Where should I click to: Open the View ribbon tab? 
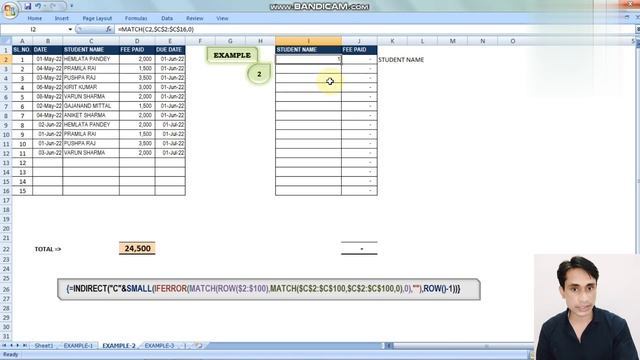[222, 18]
